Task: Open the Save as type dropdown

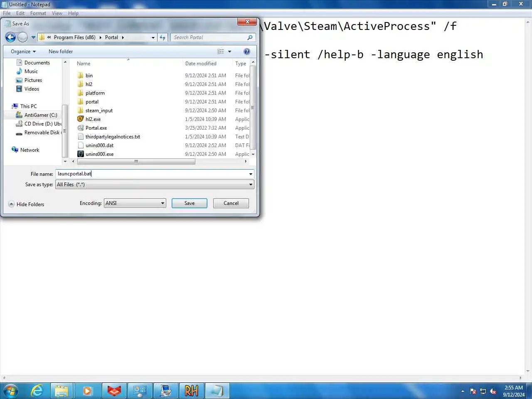Action: [155, 185]
